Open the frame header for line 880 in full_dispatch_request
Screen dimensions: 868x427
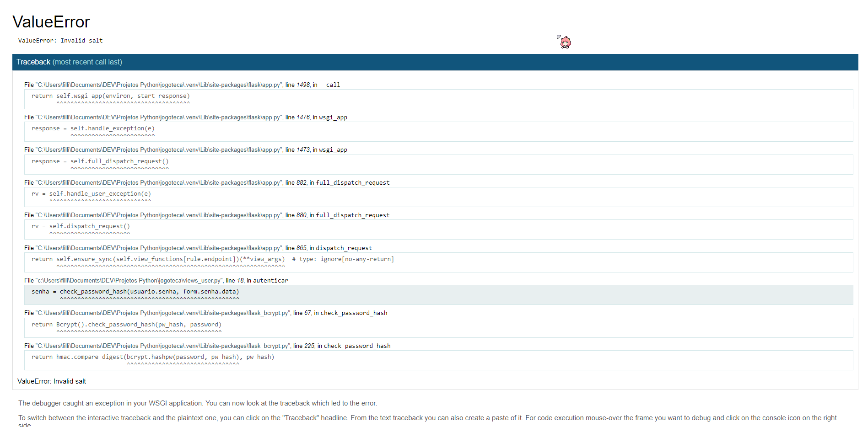point(207,215)
